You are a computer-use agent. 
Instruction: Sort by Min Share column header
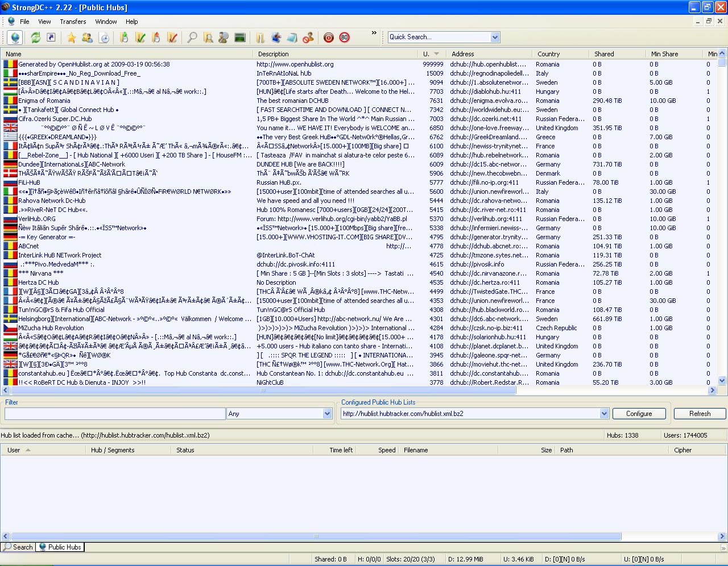tap(674, 54)
